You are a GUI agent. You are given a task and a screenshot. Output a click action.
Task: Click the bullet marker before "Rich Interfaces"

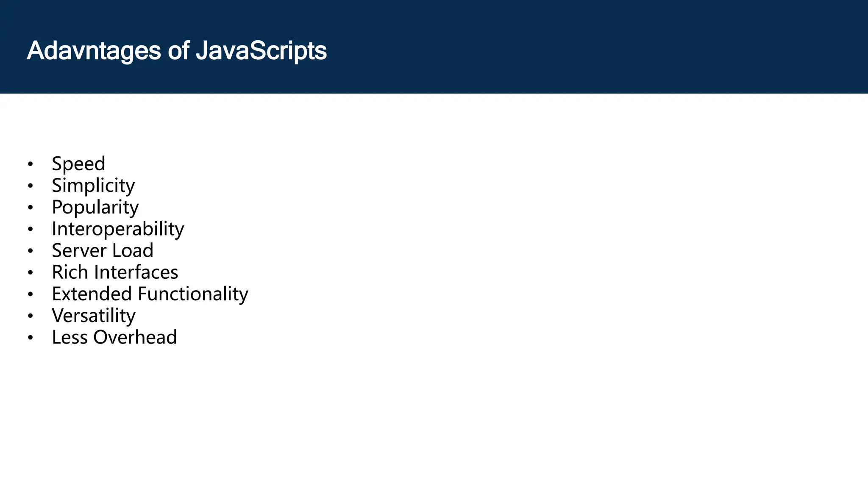click(x=30, y=273)
